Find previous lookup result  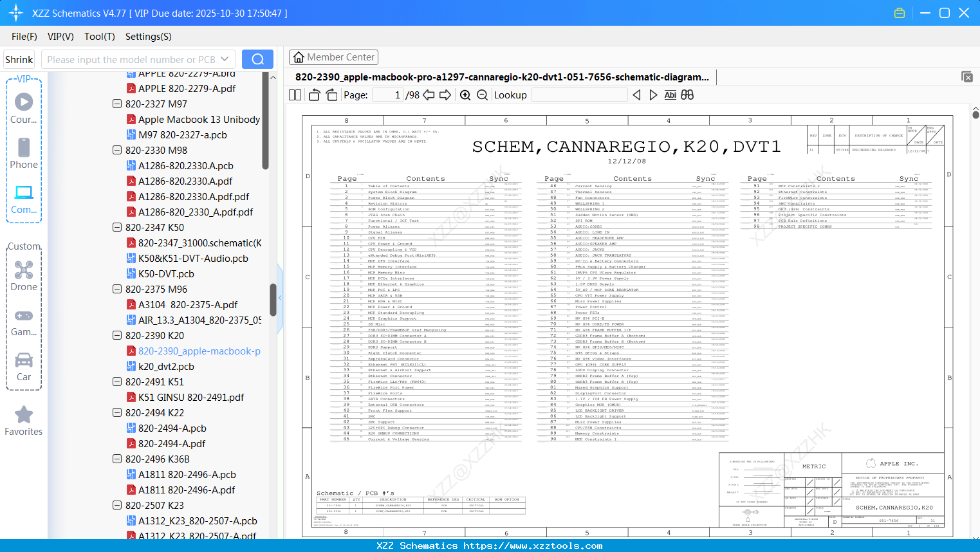point(636,95)
